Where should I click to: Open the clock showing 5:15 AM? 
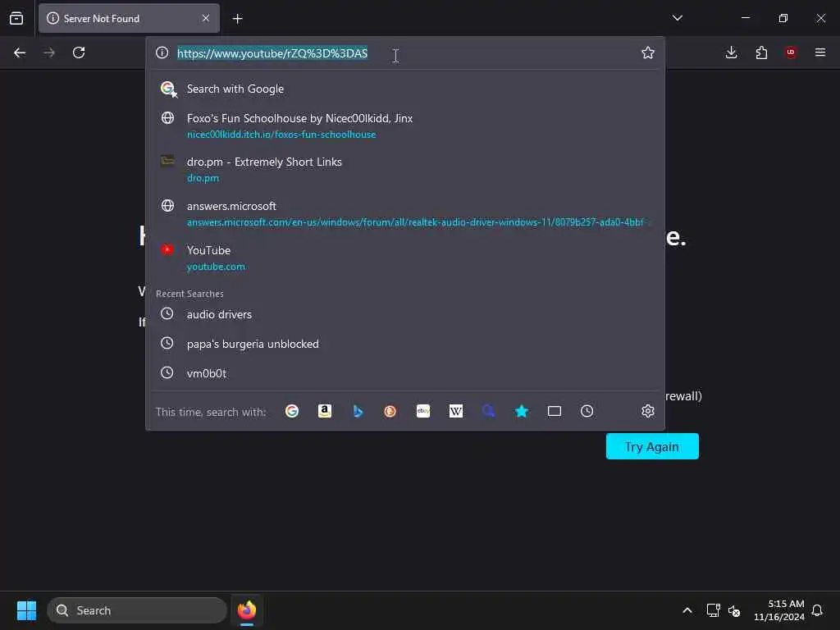coord(779,610)
